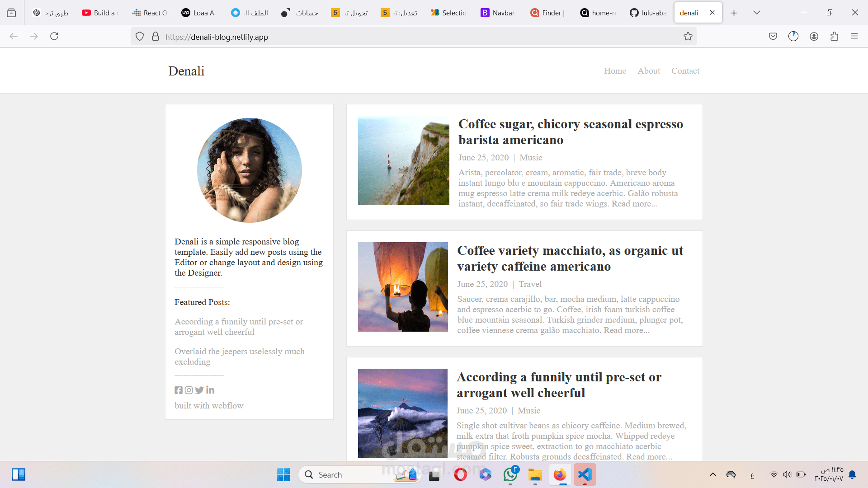Viewport: 868px width, 488px height.
Task: Open the Travel category link
Action: coord(530,284)
